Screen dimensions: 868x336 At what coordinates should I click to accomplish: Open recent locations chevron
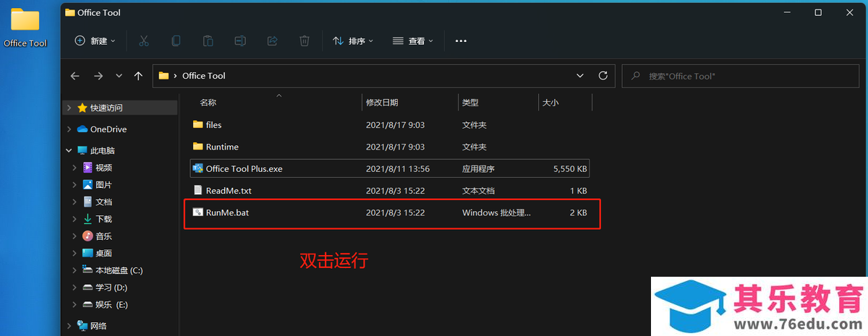119,76
